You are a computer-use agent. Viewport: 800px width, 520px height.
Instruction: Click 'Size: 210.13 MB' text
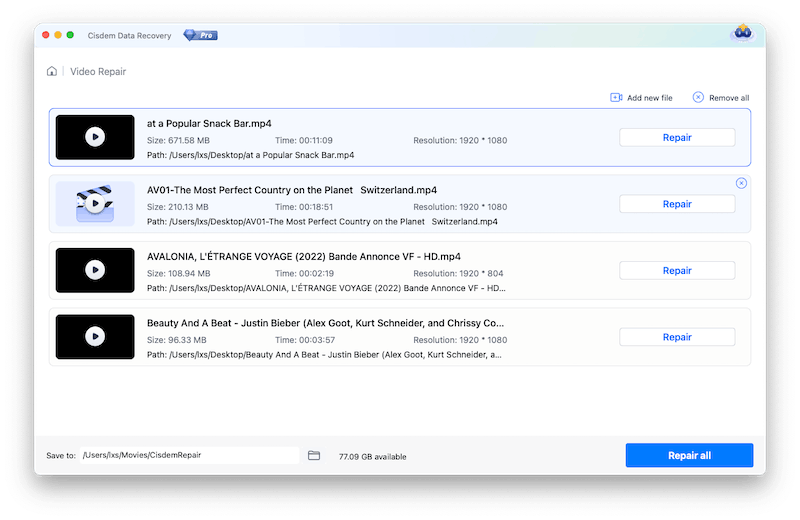pos(178,207)
